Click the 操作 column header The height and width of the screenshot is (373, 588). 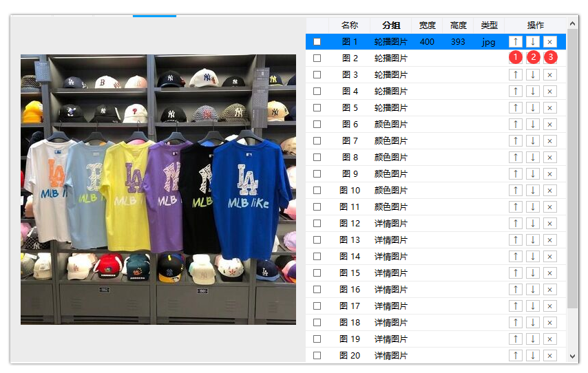535,25
